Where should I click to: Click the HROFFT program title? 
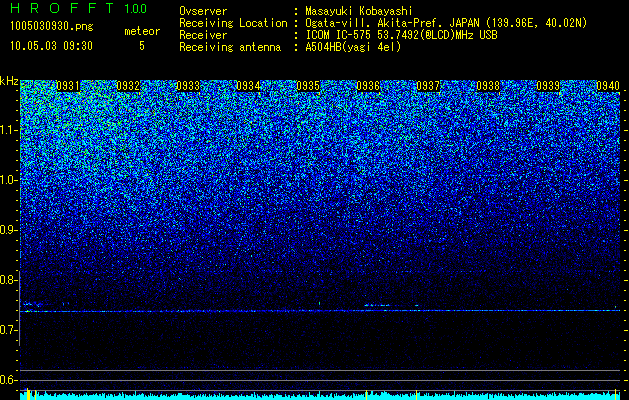pyautogui.click(x=62, y=8)
